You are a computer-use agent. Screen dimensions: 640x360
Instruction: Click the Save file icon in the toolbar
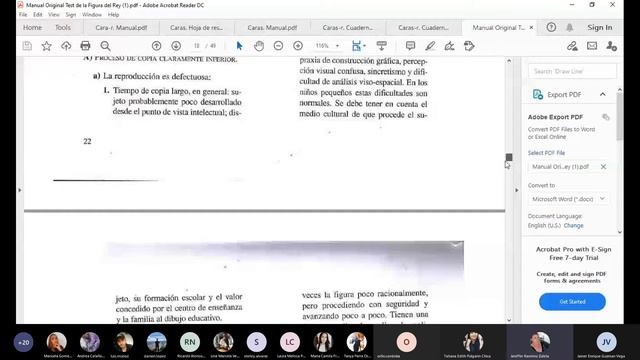(x=27, y=46)
